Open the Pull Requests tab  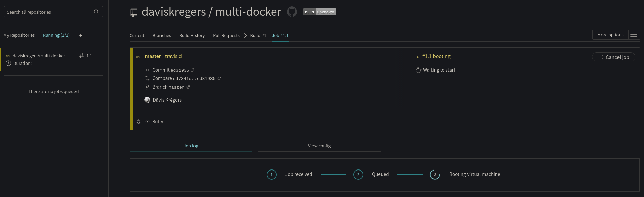pyautogui.click(x=226, y=35)
